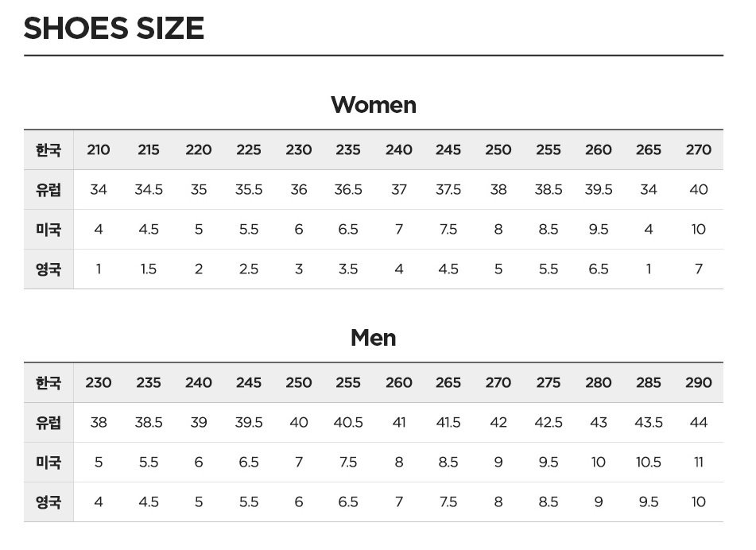Click Women's Korea size 210 cell
Viewport: 756px width, 550px height.
(99, 150)
